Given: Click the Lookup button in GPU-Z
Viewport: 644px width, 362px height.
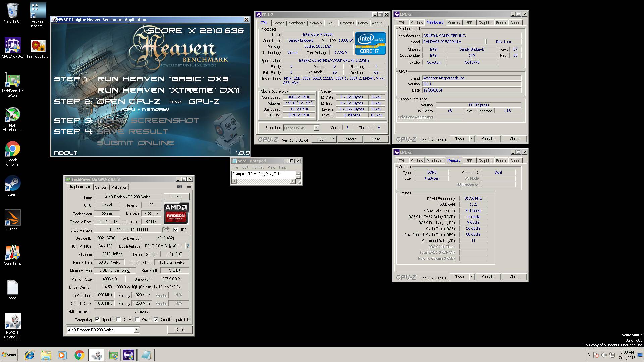Looking at the screenshot, I should pos(176,197).
